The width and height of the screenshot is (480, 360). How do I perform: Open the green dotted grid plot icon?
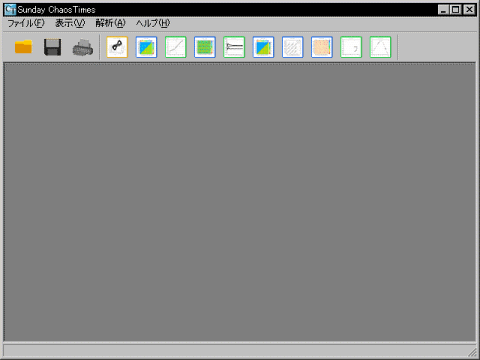(205, 47)
